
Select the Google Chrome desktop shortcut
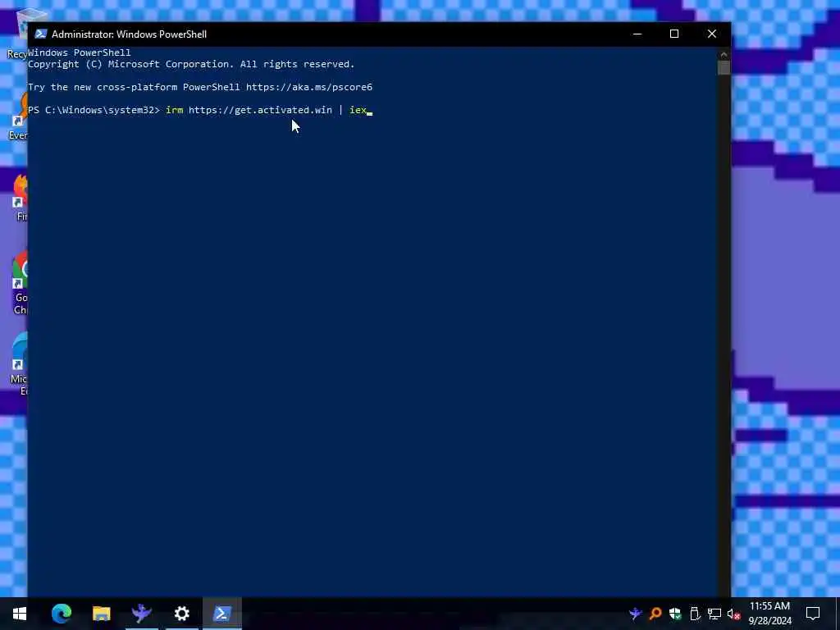pyautogui.click(x=20, y=283)
